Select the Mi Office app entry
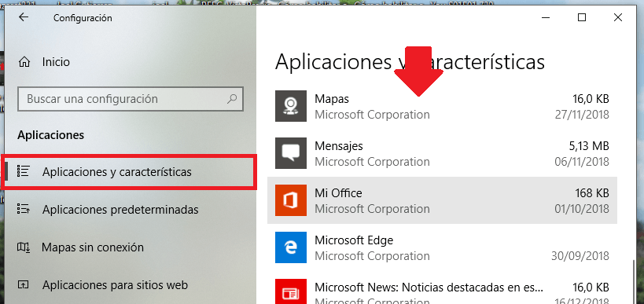Viewport: 644px width, 304px height. (442, 200)
